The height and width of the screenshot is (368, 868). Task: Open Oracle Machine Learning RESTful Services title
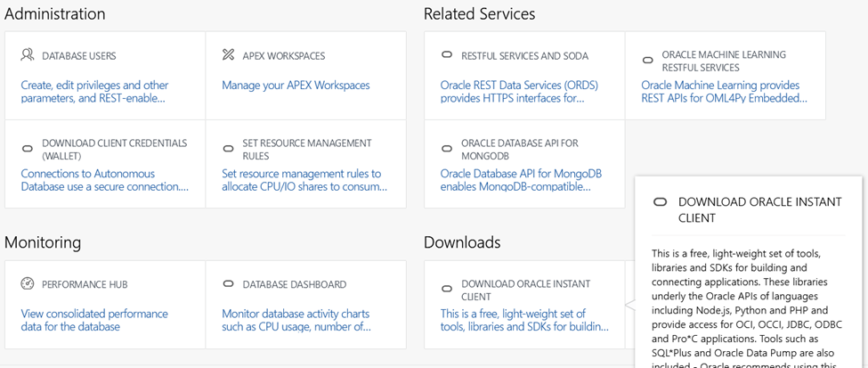724,61
